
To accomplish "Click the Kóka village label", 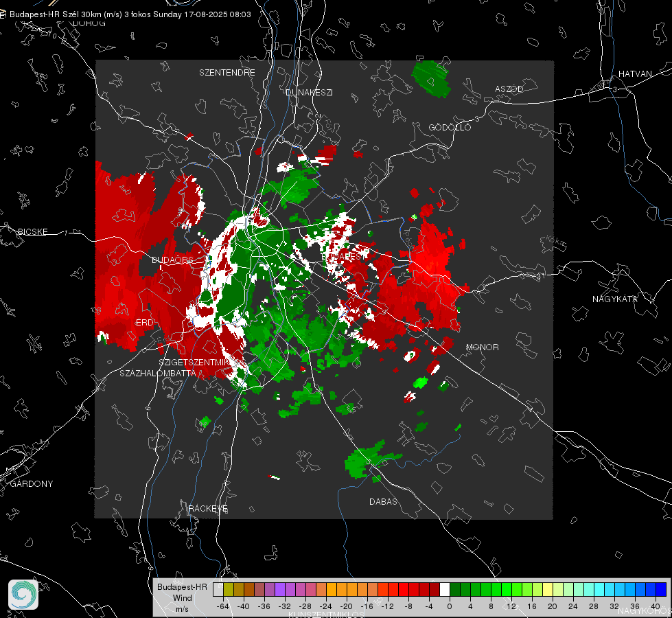I will pyautogui.click(x=554, y=241).
